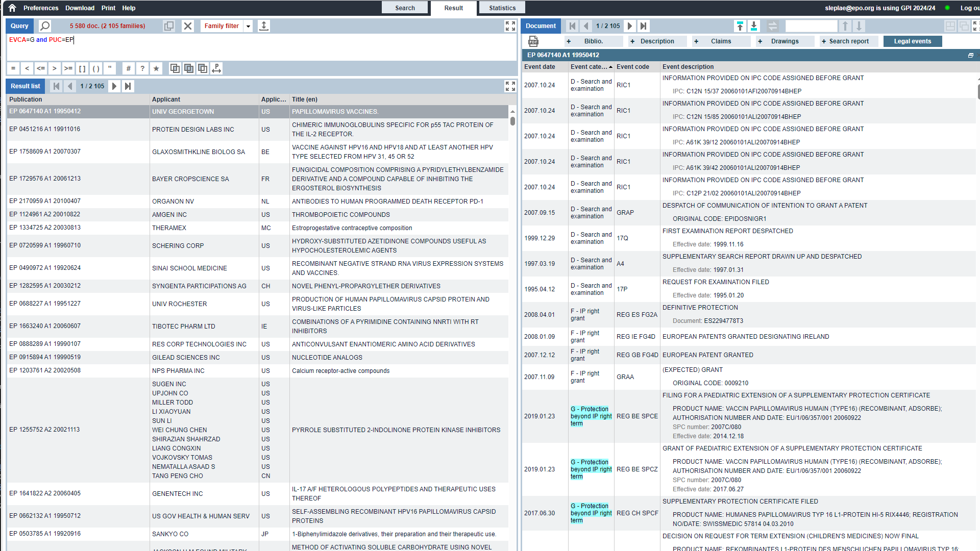The width and height of the screenshot is (980, 551).
Task: Open the Preferences menu
Action: point(40,8)
